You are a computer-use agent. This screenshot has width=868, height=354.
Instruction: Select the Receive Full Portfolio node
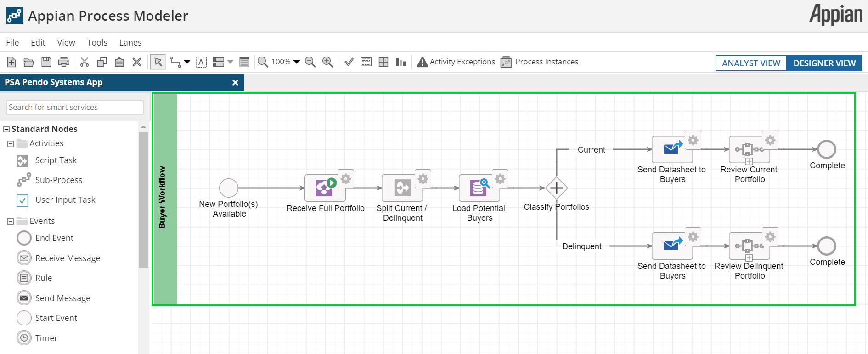(x=325, y=188)
